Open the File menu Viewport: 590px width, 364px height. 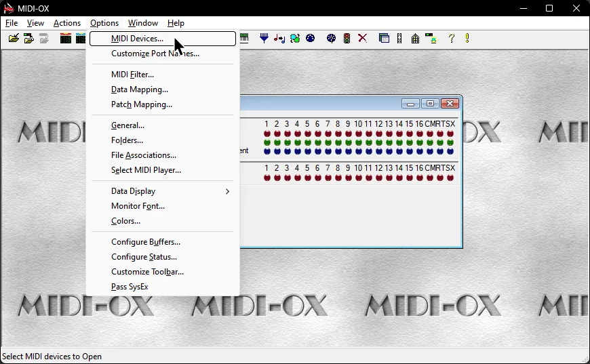coord(12,23)
